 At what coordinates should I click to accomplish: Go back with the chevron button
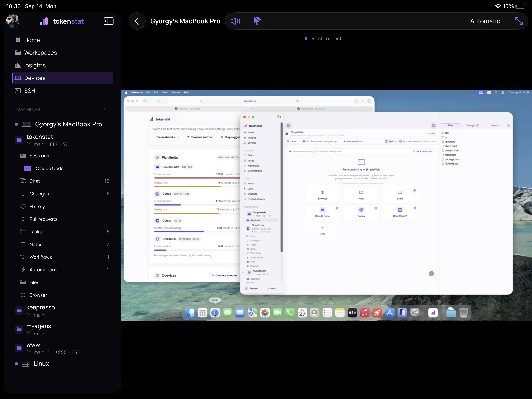(x=137, y=21)
